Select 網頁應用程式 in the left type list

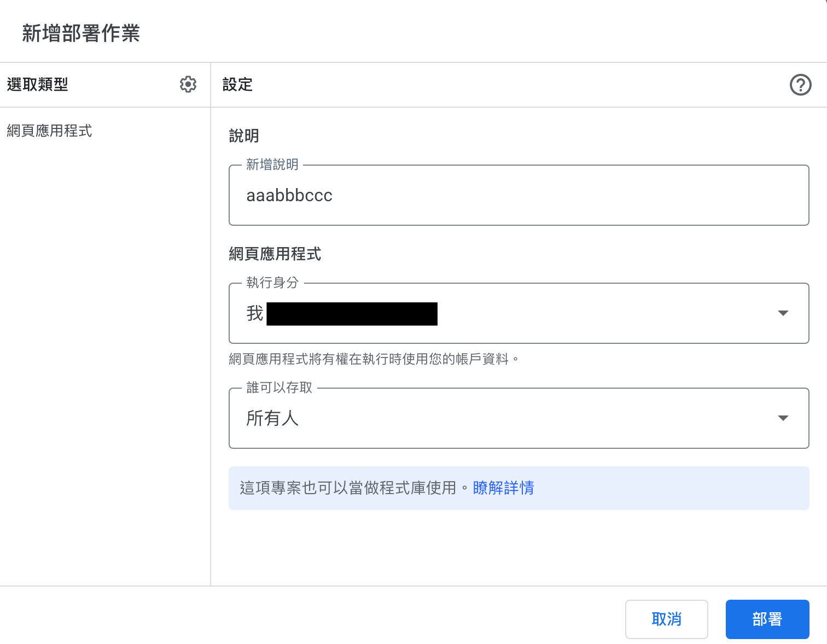point(50,131)
